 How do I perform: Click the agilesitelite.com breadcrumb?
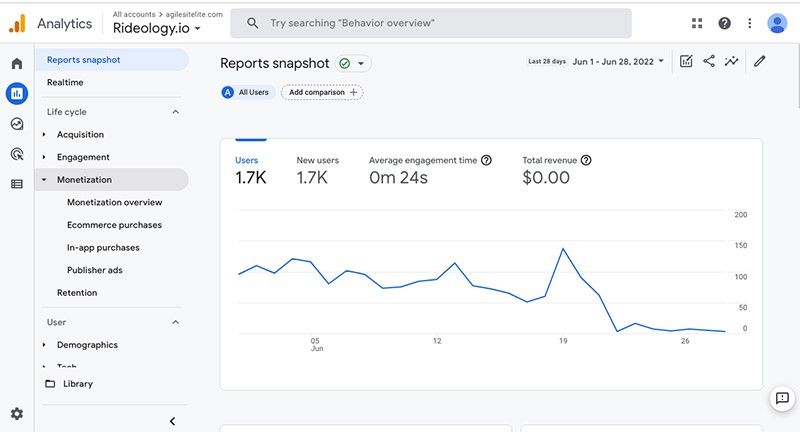coord(194,14)
